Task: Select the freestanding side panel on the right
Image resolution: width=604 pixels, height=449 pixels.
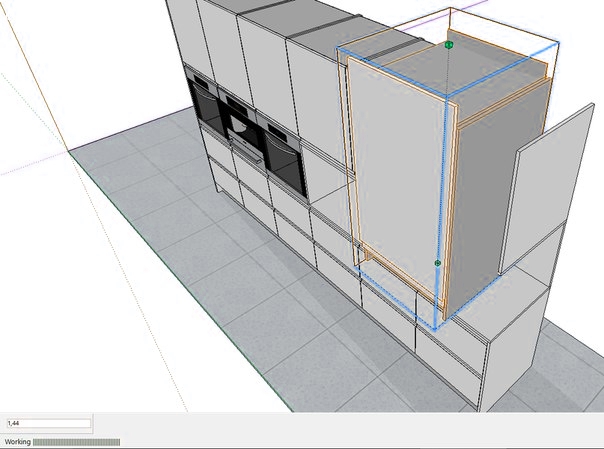Action: coord(547,189)
